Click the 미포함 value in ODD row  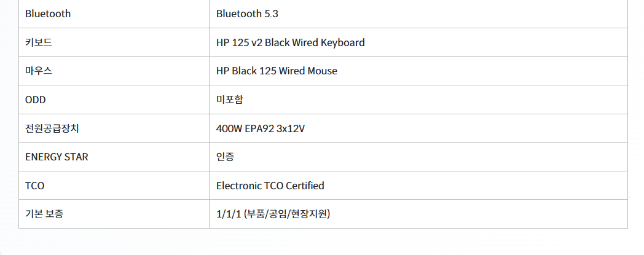(230, 100)
